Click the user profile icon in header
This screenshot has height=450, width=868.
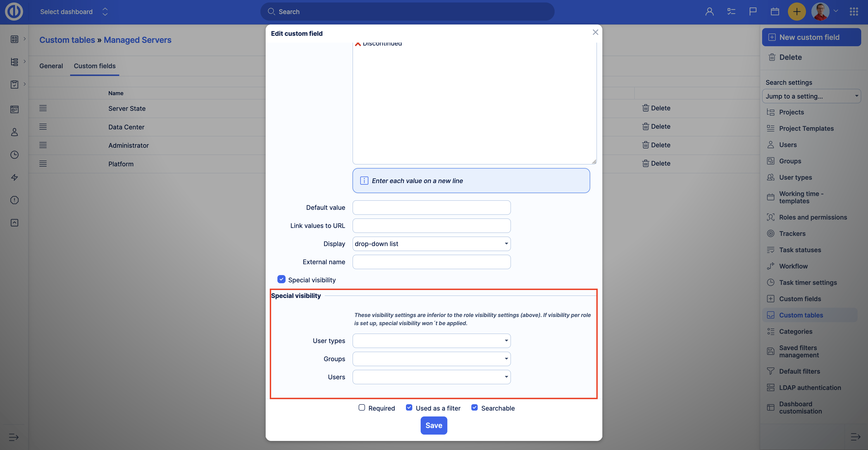[x=709, y=12]
